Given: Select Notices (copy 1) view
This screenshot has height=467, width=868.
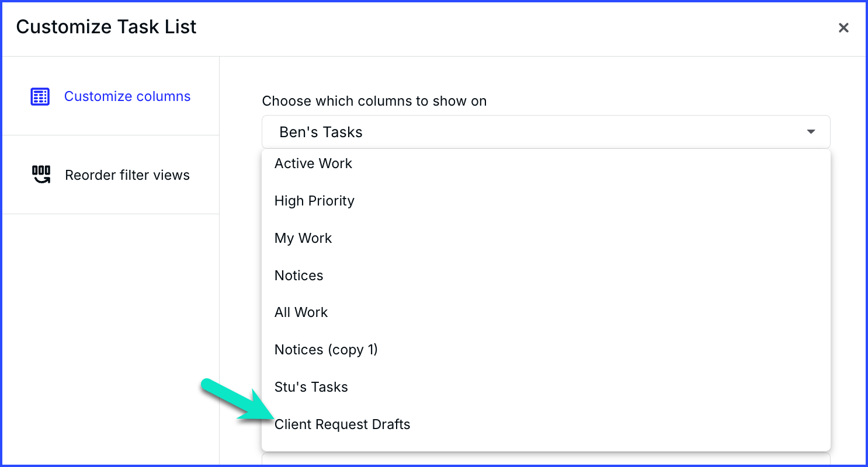Looking at the screenshot, I should point(546,350).
